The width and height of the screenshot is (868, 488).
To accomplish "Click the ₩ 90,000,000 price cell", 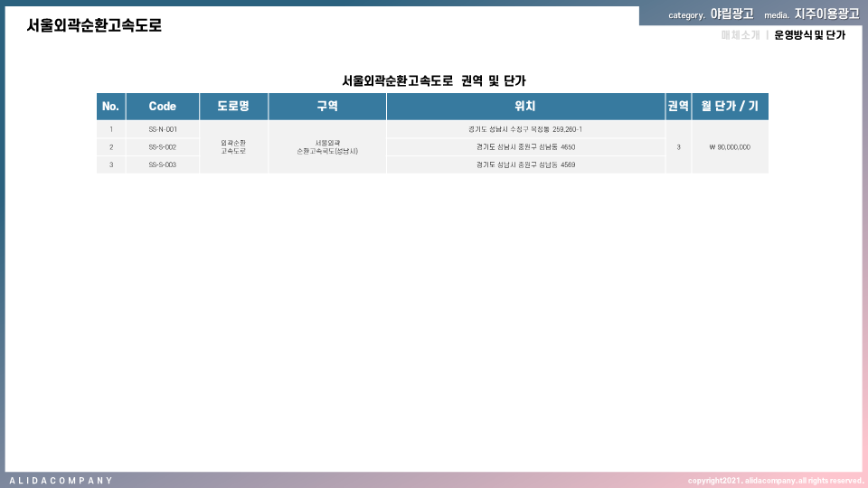I will click(730, 146).
